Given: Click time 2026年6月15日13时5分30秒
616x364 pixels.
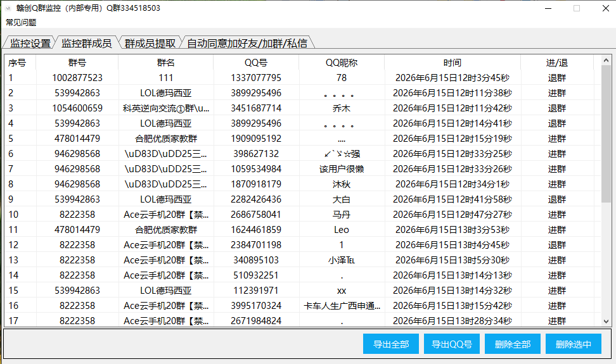Looking at the screenshot, I should [452, 260].
